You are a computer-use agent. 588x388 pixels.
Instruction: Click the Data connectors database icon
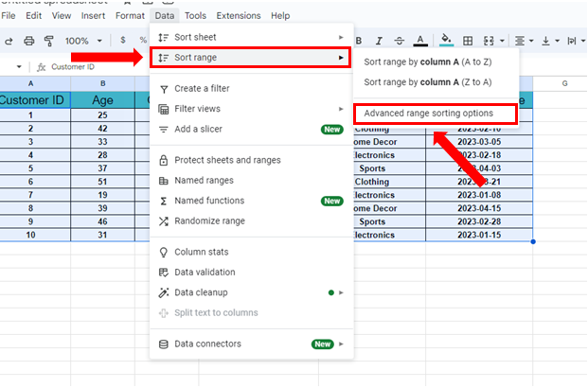[164, 344]
